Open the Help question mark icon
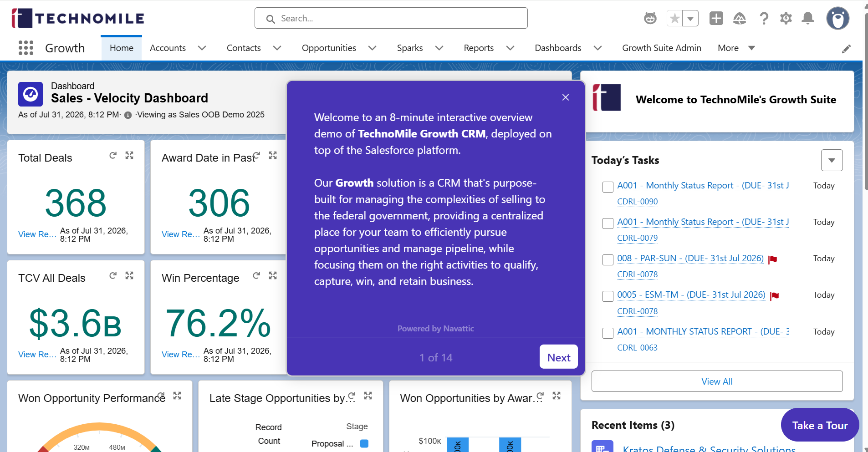This screenshot has width=868, height=452. (764, 18)
